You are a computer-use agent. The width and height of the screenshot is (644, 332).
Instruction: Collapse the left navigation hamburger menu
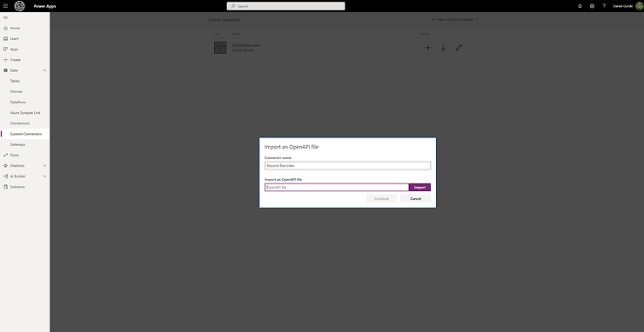5,17
